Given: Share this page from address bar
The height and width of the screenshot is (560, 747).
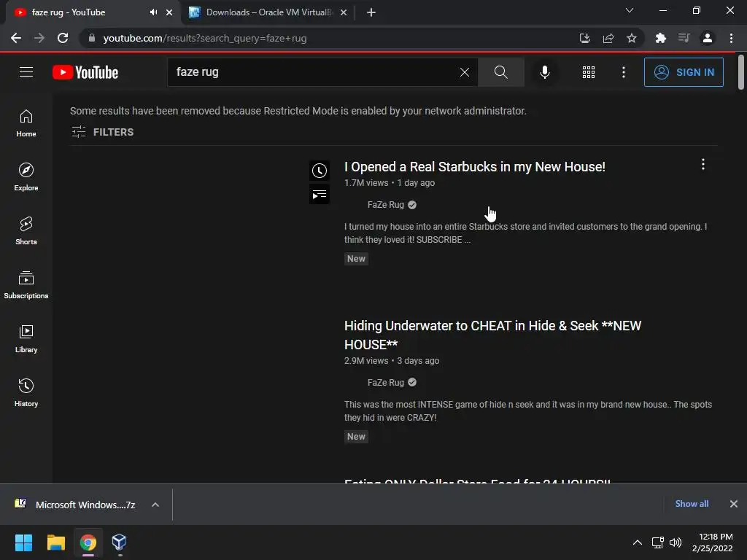Looking at the screenshot, I should pos(608,38).
